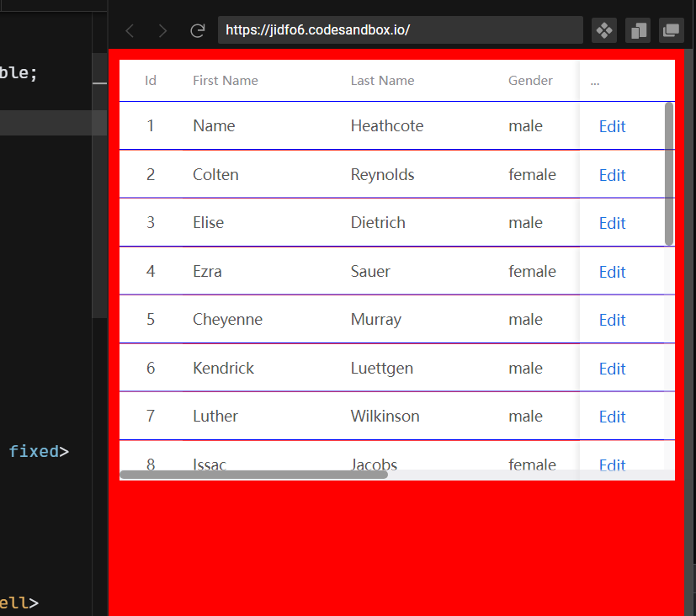696x616 pixels.
Task: Click the vertical scrollbar thumb of the table
Action: [669, 173]
